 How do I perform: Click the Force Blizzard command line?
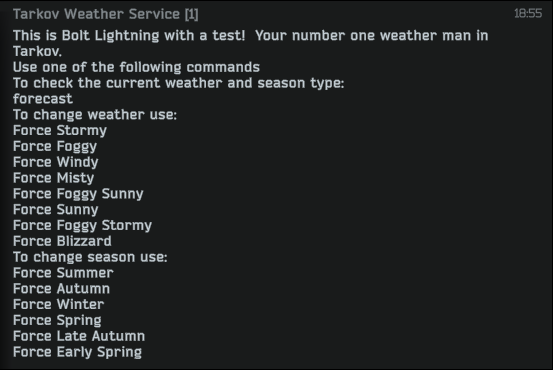pos(62,241)
